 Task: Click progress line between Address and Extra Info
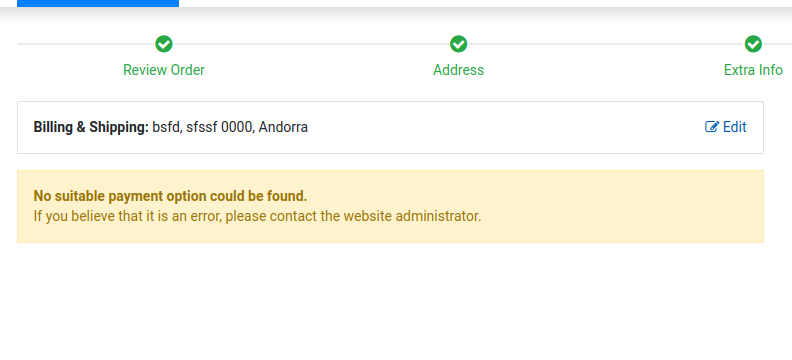click(x=606, y=44)
